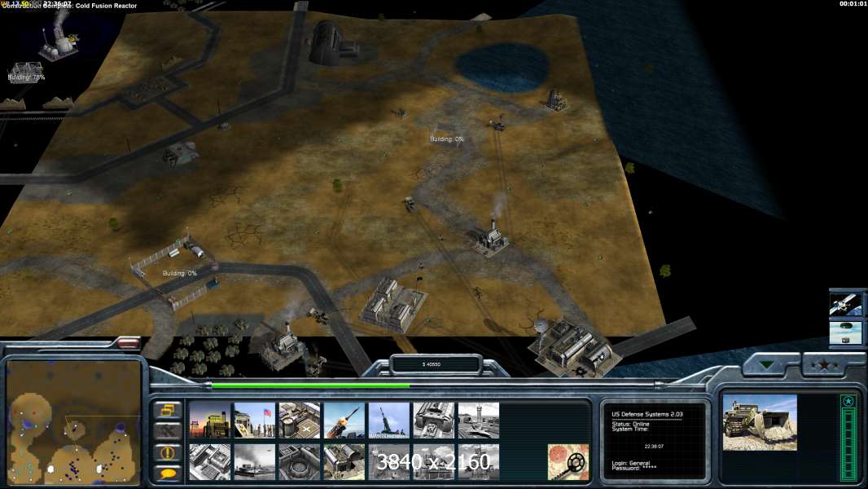Collapse control bar with green down arrow
This screenshot has width=868, height=489.
[767, 364]
